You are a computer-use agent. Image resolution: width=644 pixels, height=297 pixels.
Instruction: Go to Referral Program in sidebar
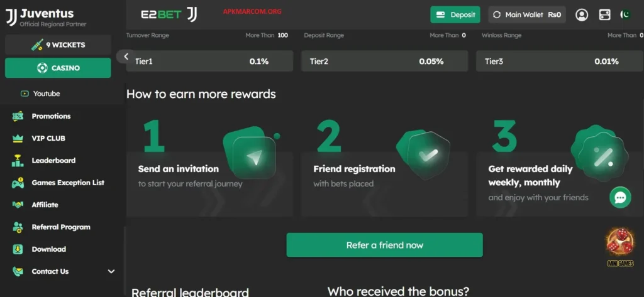62,227
